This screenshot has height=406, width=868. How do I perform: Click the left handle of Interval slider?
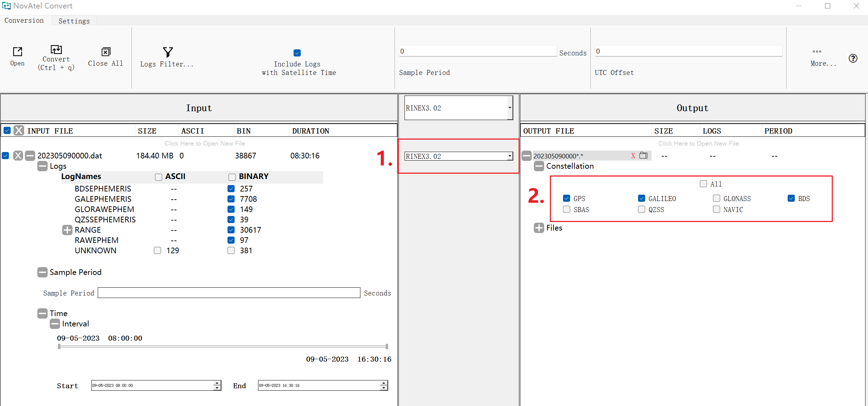[x=59, y=346]
